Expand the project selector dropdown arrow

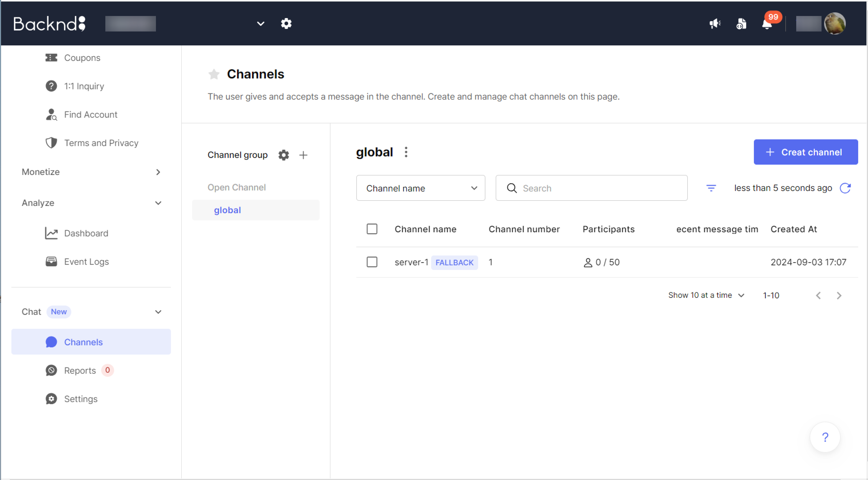point(261,24)
